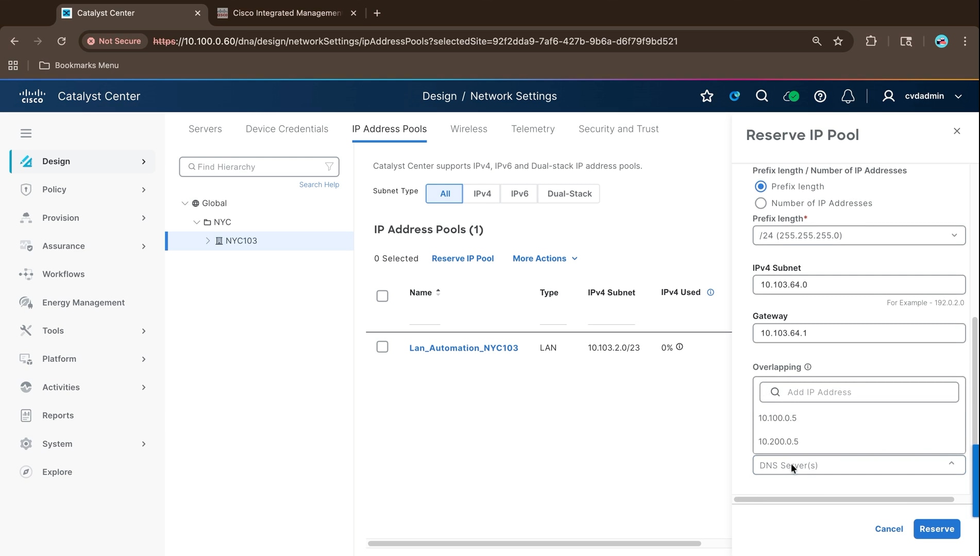Open the notifications bell
Screen dimensions: 980x556
848,96
